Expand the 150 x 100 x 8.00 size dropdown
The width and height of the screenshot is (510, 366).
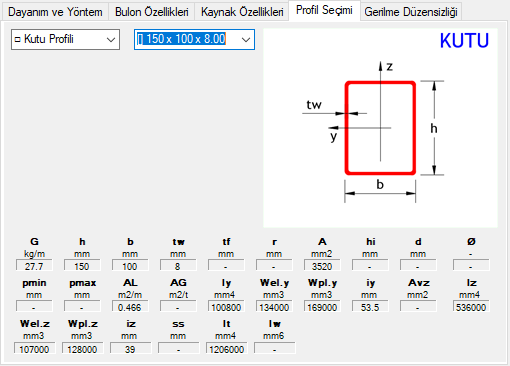point(194,39)
